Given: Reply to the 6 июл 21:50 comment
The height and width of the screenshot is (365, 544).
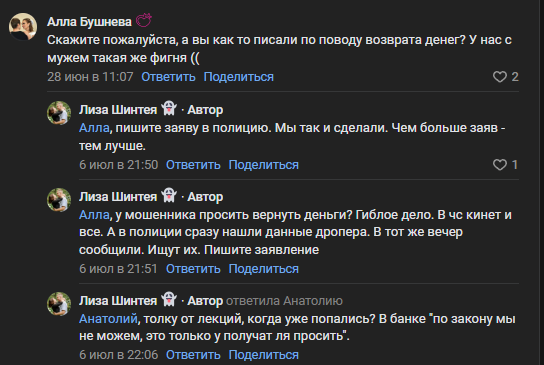Looking at the screenshot, I should 193,164.
